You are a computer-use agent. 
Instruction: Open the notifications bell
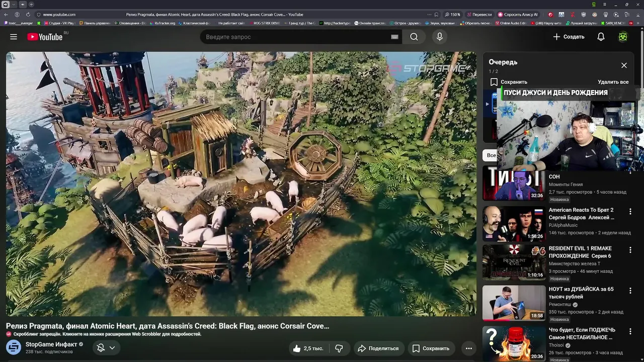point(601,37)
